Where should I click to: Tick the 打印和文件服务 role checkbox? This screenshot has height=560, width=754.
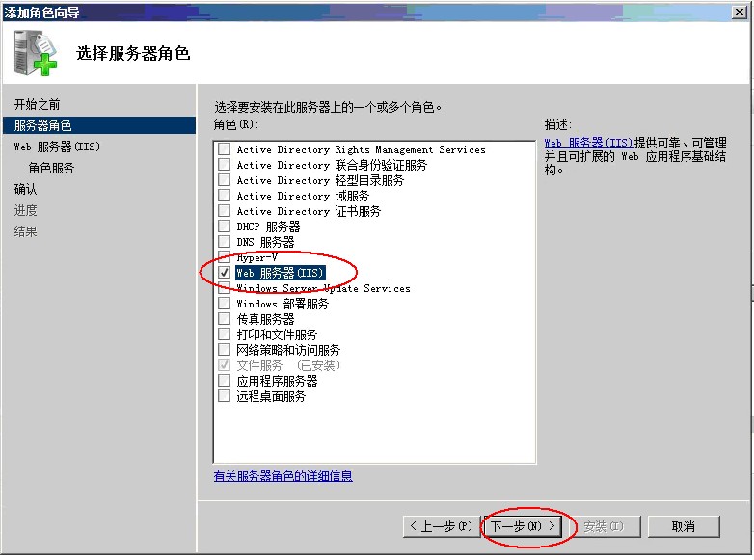click(x=224, y=334)
